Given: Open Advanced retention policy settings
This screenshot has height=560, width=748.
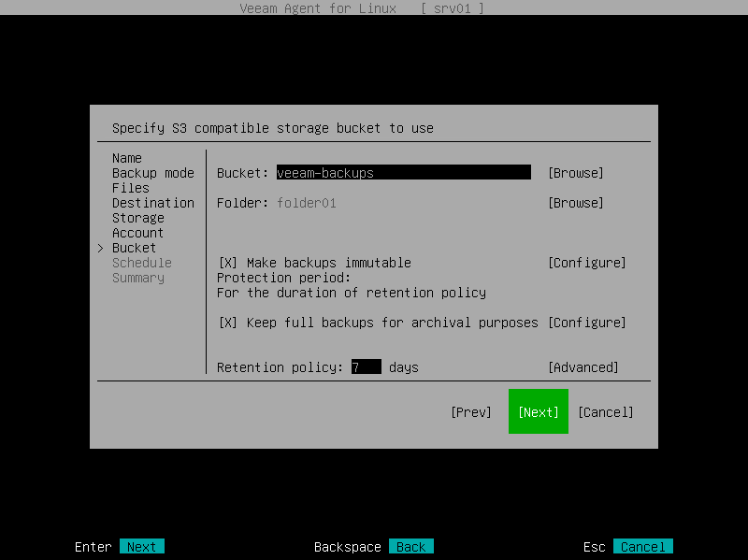Looking at the screenshot, I should (x=584, y=367).
